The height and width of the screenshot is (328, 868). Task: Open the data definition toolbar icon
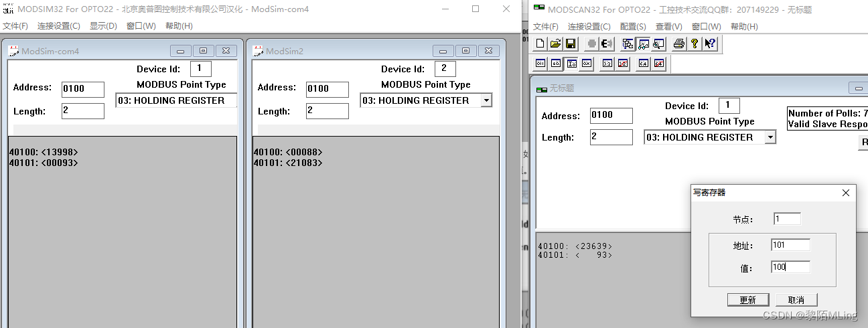point(628,44)
